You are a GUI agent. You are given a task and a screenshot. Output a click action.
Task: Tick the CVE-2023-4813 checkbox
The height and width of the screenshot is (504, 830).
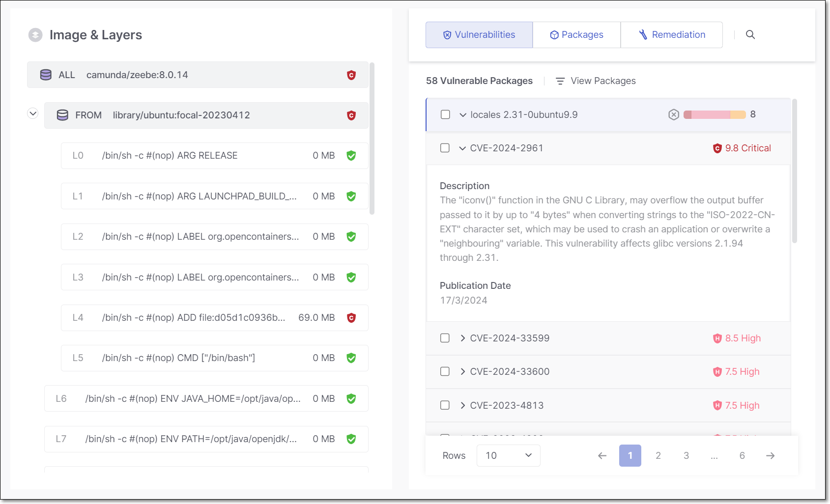click(445, 405)
